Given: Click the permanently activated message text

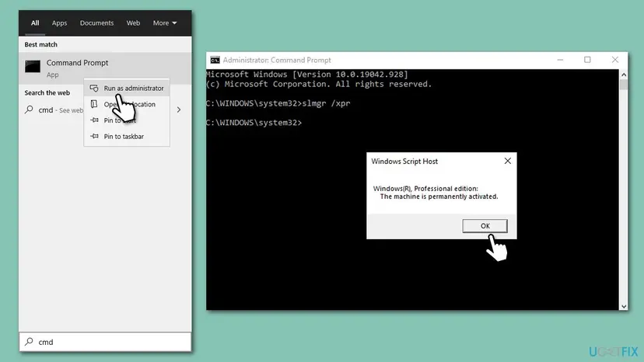Looking at the screenshot, I should (x=439, y=197).
